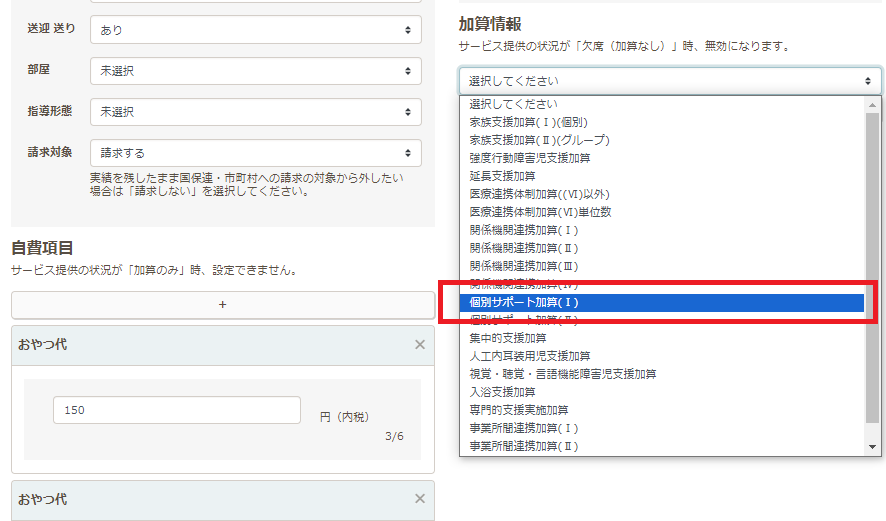Choose 集中的支援加算 in dropdown list
Screen dimensions: 886x521
point(662,338)
